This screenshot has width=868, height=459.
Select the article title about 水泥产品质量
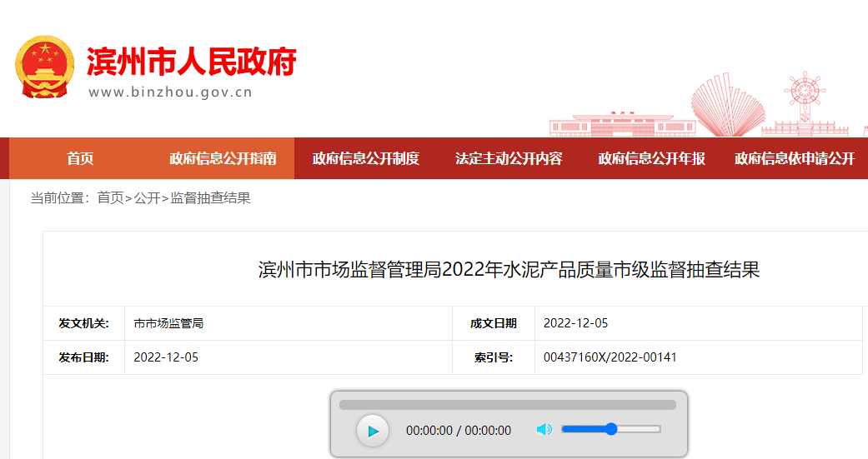(x=509, y=270)
